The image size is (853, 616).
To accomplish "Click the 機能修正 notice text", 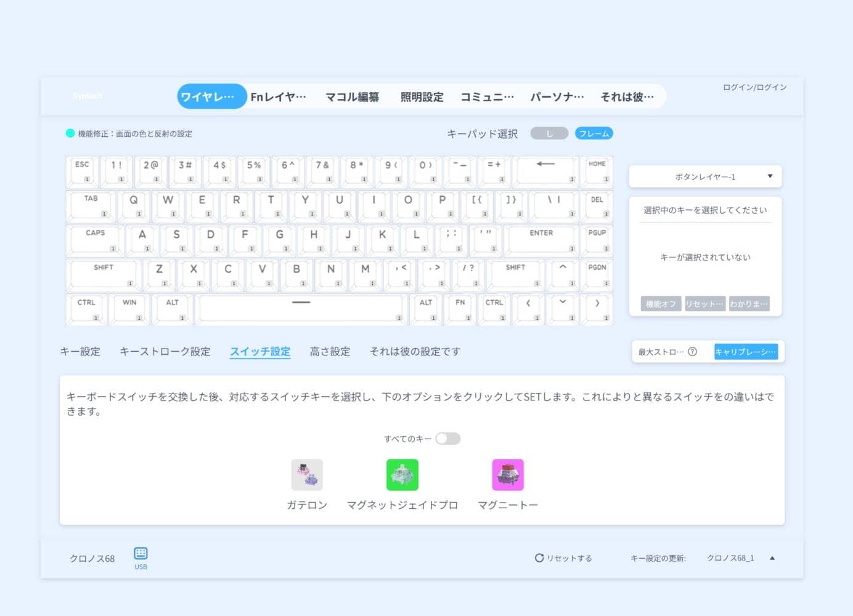I will pos(135,134).
